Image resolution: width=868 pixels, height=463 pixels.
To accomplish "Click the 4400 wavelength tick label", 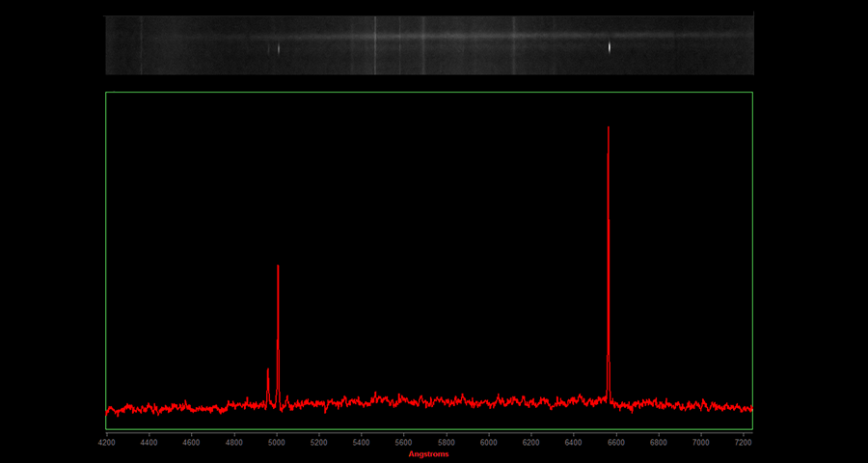I will point(149,442).
